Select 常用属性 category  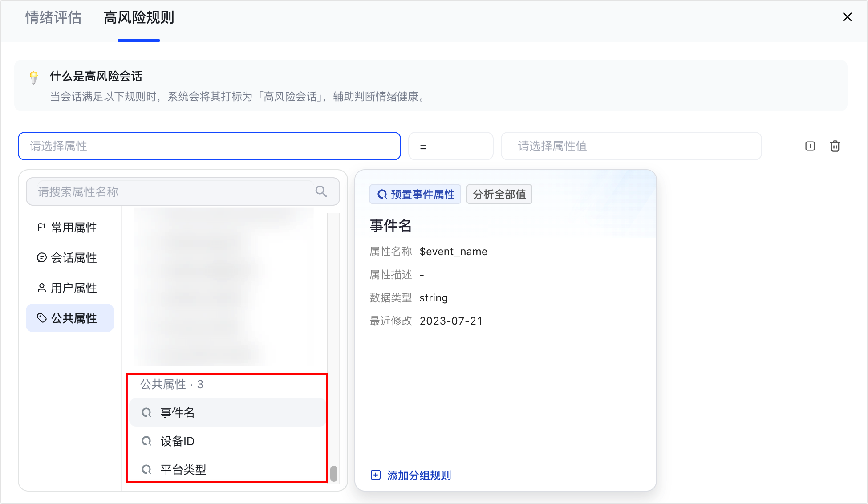coord(70,228)
